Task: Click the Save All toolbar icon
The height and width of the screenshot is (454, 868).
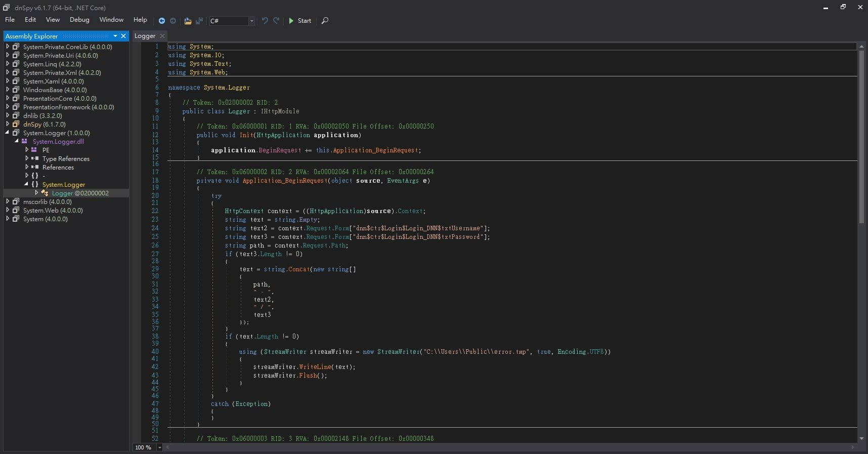Action: coord(199,21)
